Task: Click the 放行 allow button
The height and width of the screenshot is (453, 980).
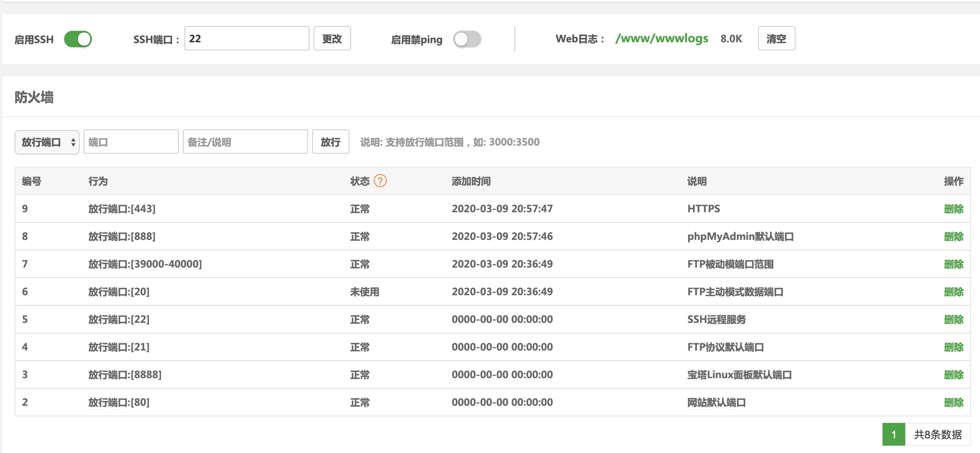Action: pos(330,142)
